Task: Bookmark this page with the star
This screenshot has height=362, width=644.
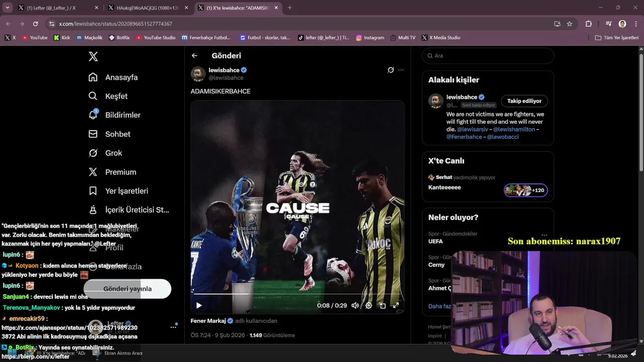Action: [x=570, y=24]
